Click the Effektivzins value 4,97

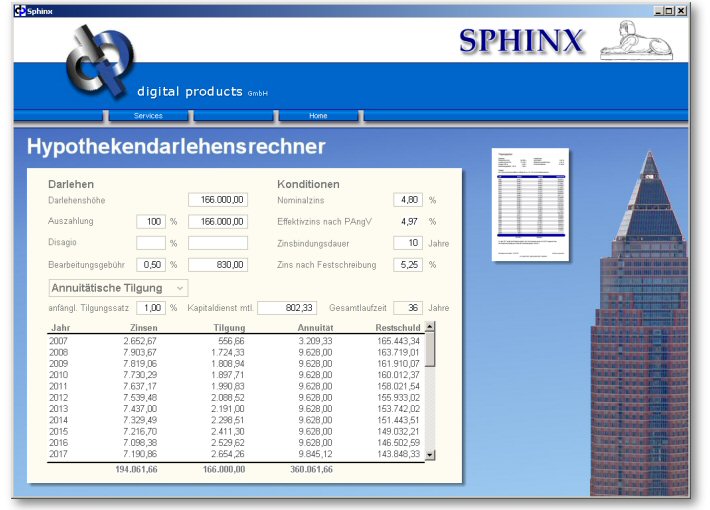(409, 221)
